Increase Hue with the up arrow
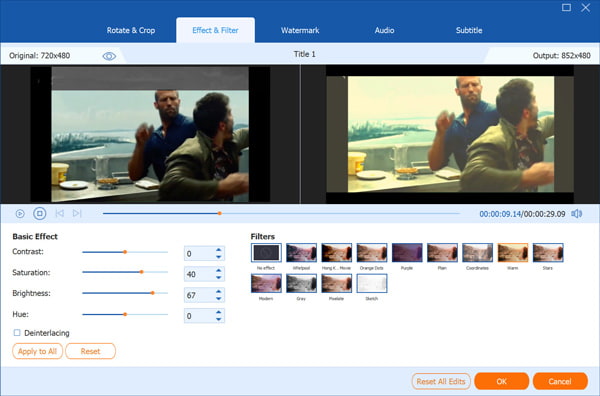 point(218,312)
